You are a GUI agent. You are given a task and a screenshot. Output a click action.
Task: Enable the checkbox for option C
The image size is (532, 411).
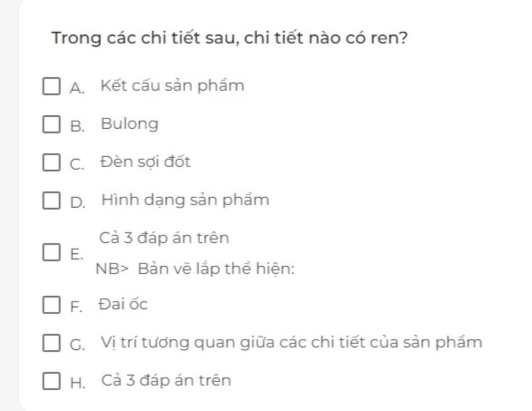[x=51, y=162]
